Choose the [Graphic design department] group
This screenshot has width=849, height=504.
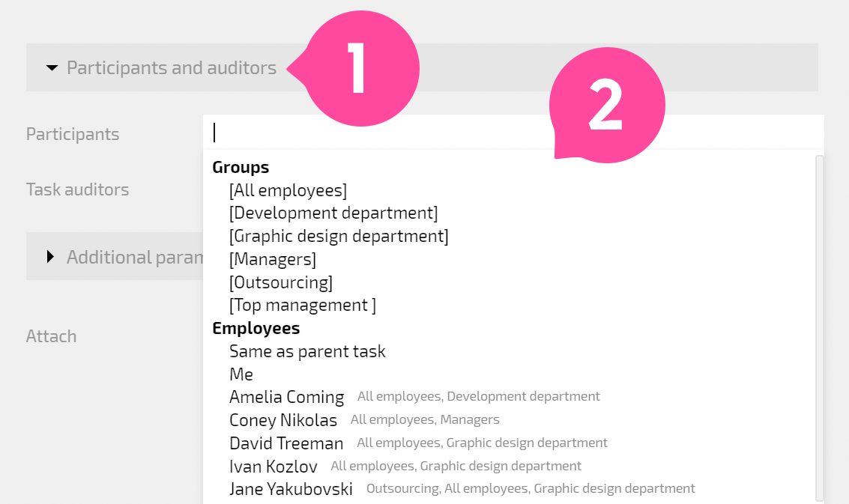(339, 237)
